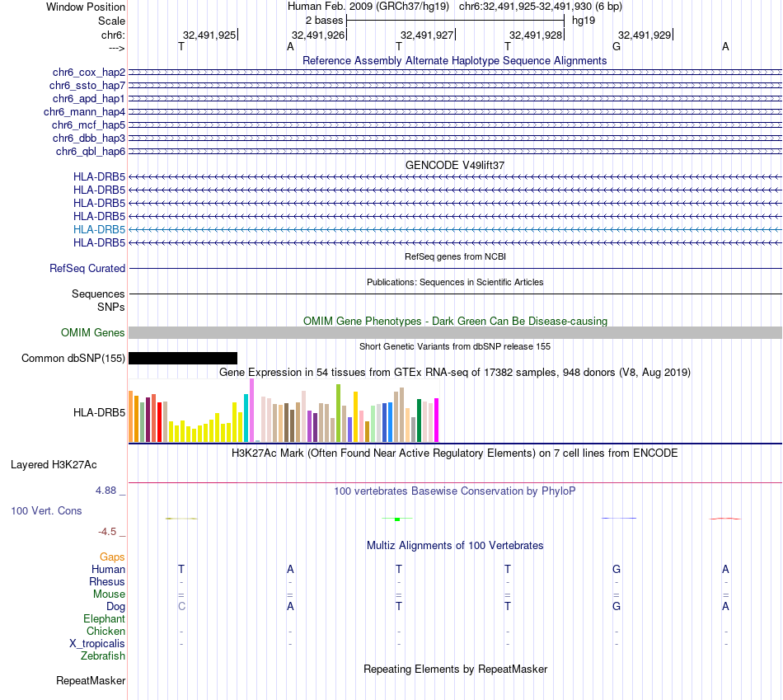Click the 4.88 conservation scale value
Viewport: 783px width, 700px height.
coord(105,491)
